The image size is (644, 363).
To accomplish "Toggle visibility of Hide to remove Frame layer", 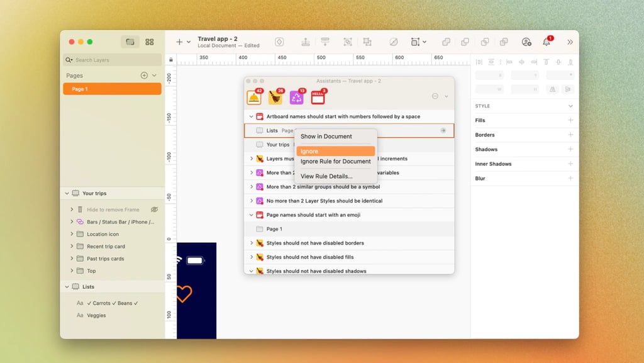I will (154, 209).
